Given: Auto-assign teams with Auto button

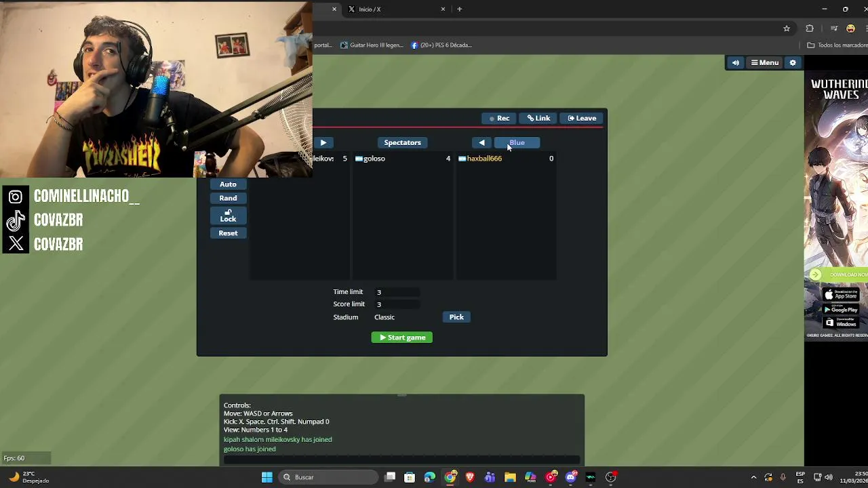Looking at the screenshot, I should tap(228, 184).
